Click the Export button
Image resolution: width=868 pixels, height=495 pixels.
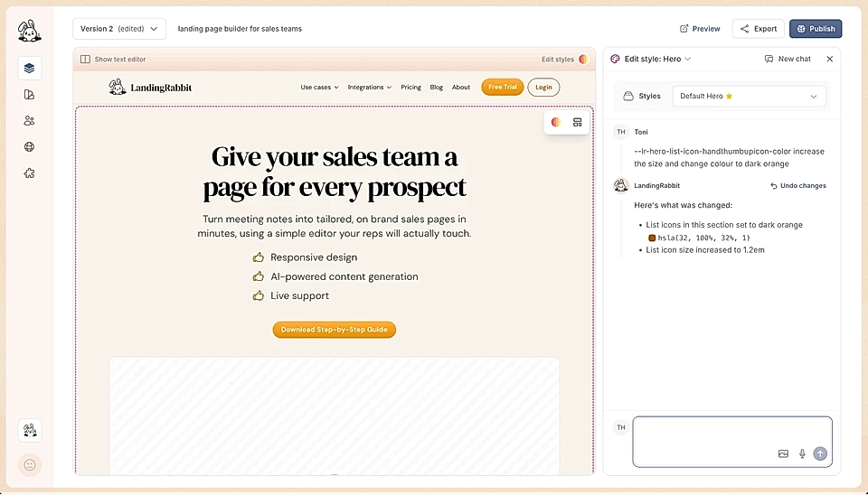pos(758,29)
